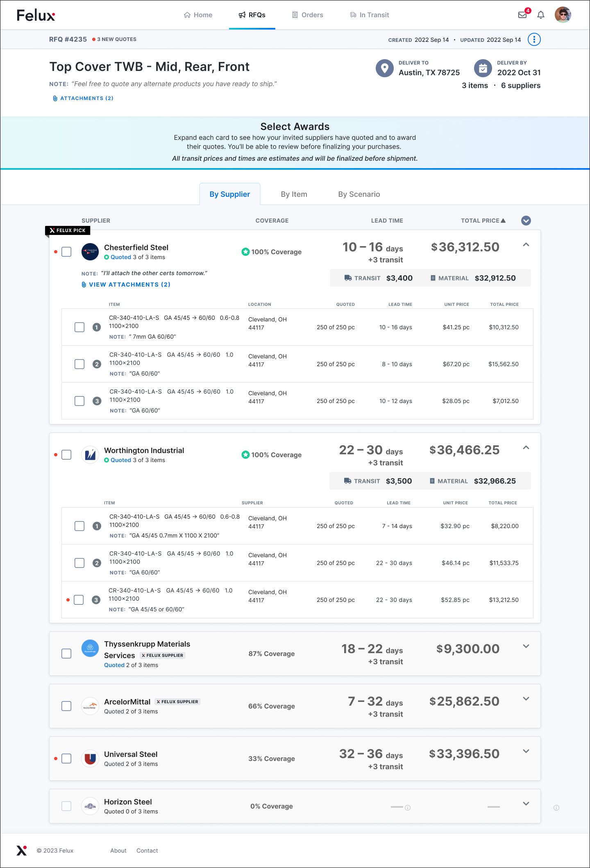The width and height of the screenshot is (590, 868).
Task: Open the RFQ three-dot options menu
Action: [x=534, y=39]
